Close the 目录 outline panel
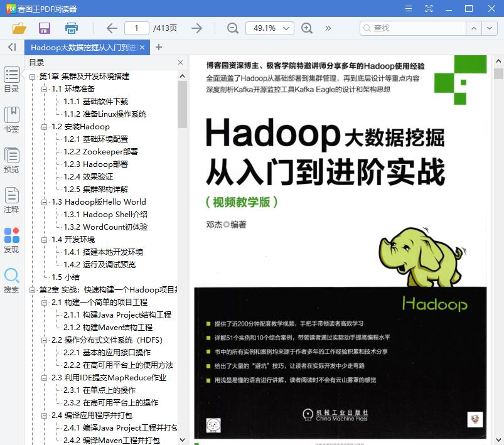This screenshot has height=445, width=504. pos(180,62)
